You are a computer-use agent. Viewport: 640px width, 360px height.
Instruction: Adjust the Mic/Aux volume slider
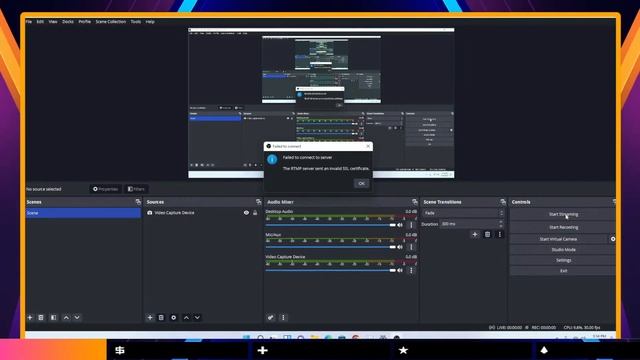coord(331,247)
